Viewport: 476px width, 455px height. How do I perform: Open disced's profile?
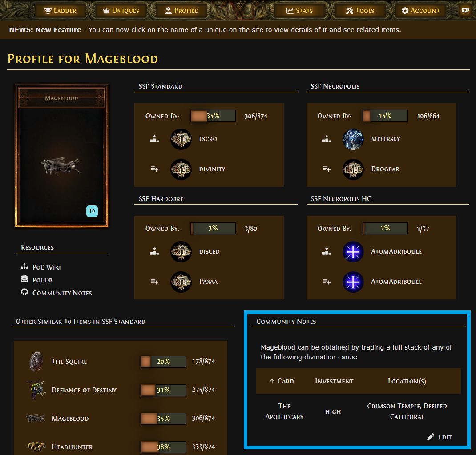tap(209, 251)
